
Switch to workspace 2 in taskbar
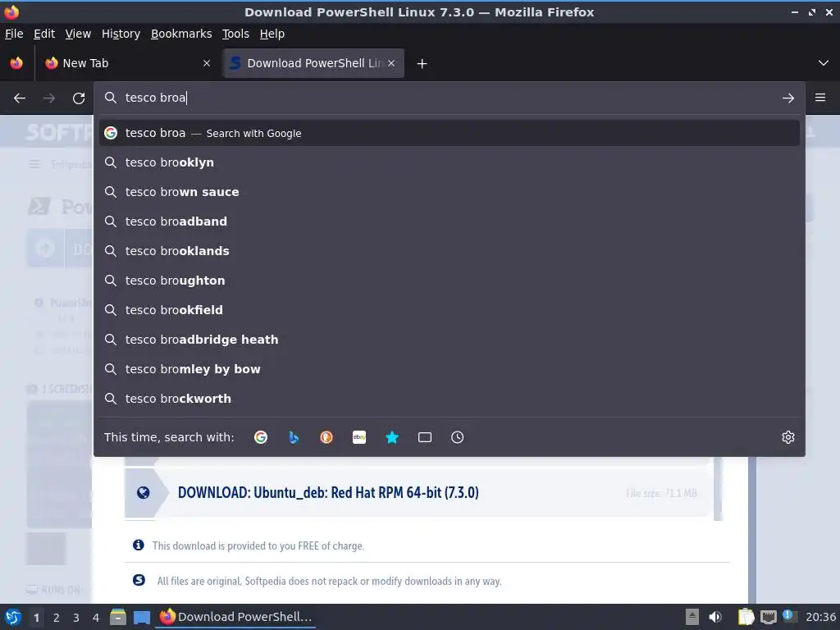(57, 618)
